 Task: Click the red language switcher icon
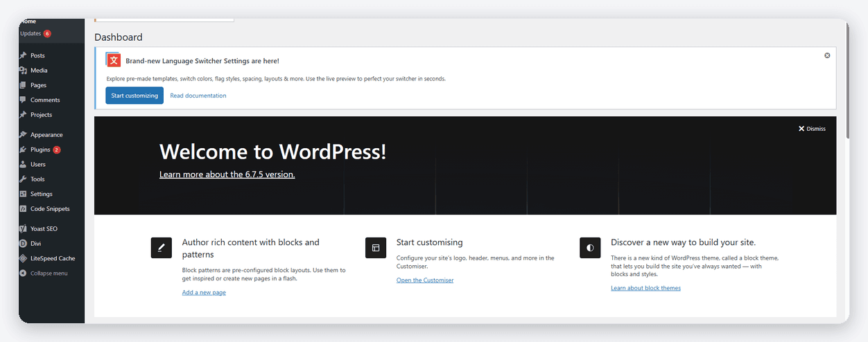(x=114, y=60)
